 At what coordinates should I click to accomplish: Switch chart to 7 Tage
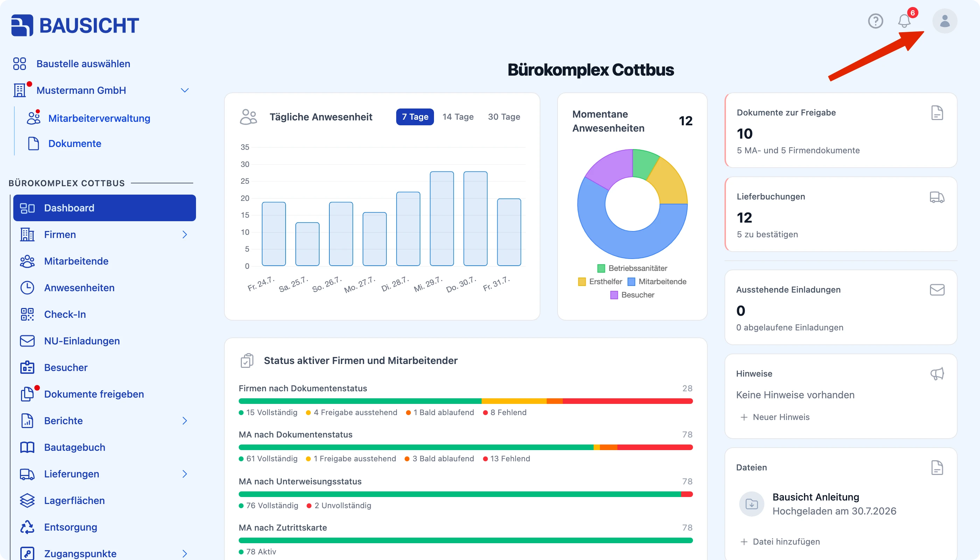click(x=415, y=117)
